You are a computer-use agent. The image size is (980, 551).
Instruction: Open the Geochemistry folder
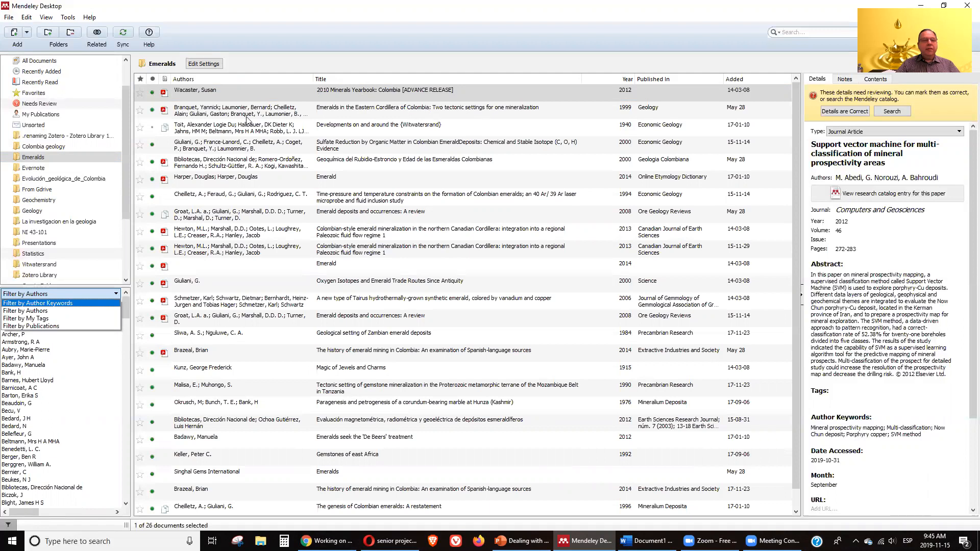point(38,200)
